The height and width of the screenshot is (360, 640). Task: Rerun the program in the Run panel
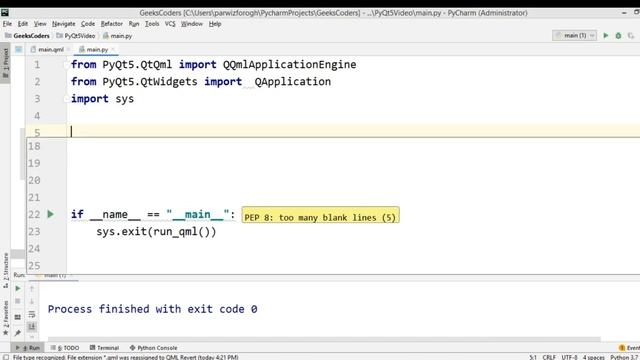(x=18, y=289)
